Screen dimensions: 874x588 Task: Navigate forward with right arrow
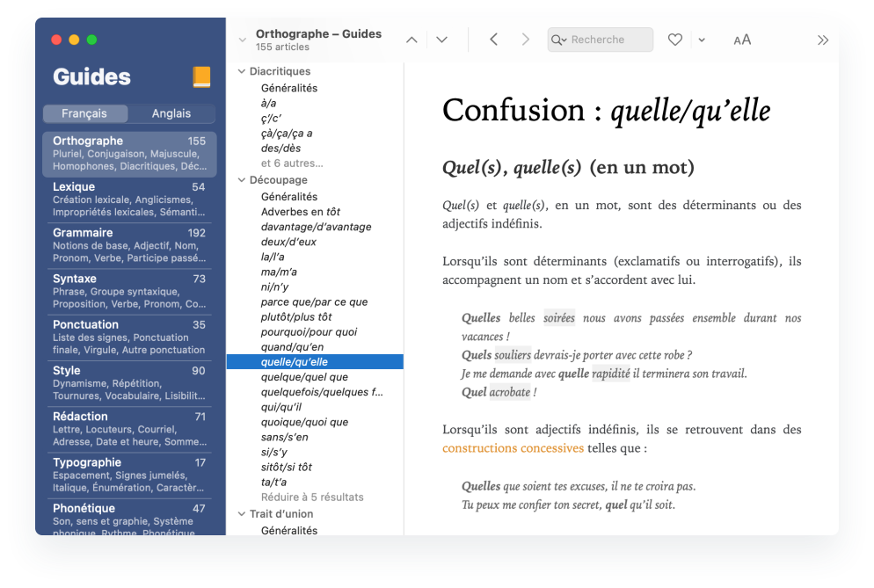(x=526, y=40)
